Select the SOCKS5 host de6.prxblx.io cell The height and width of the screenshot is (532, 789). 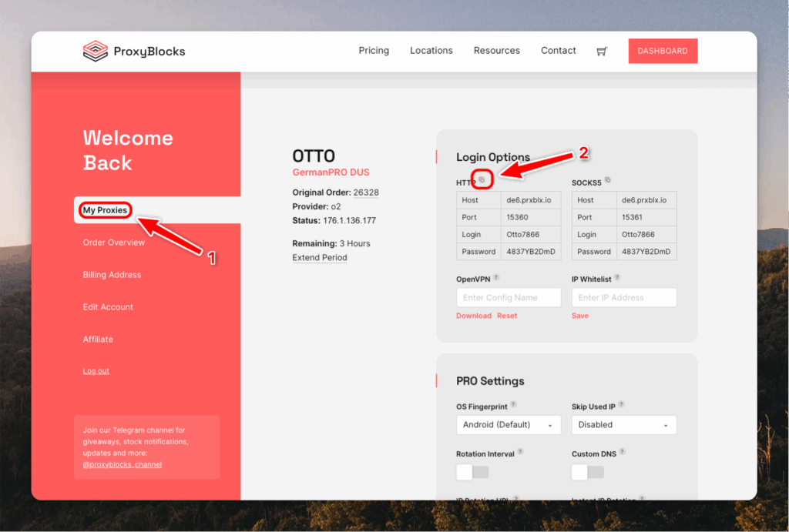pos(646,200)
